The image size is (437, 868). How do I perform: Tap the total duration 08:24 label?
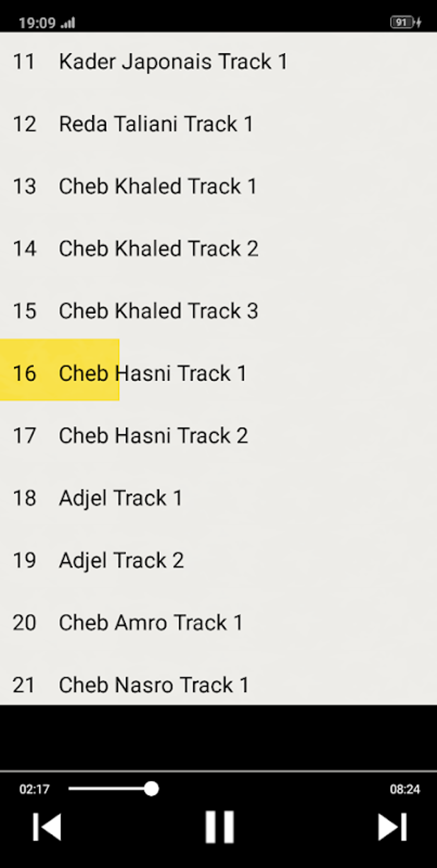[404, 789]
